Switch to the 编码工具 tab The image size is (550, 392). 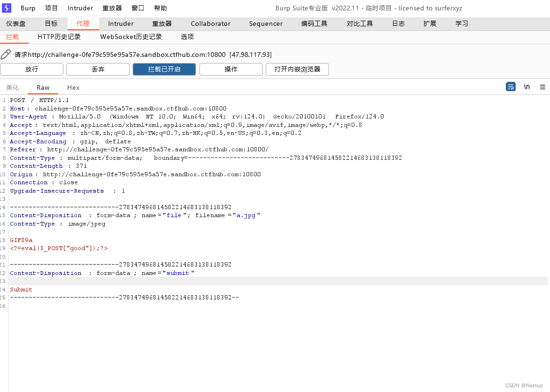tap(314, 24)
